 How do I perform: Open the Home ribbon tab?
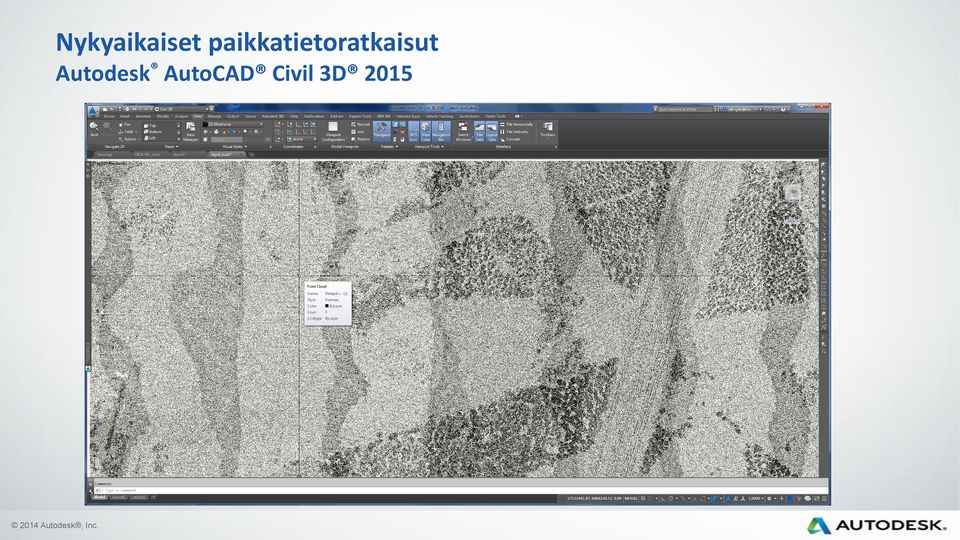tap(109, 116)
